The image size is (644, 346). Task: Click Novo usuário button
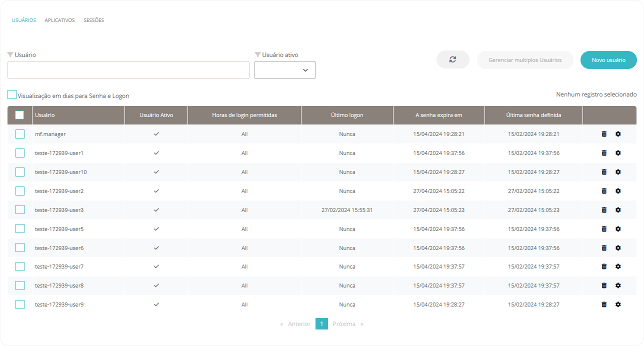pyautogui.click(x=608, y=60)
